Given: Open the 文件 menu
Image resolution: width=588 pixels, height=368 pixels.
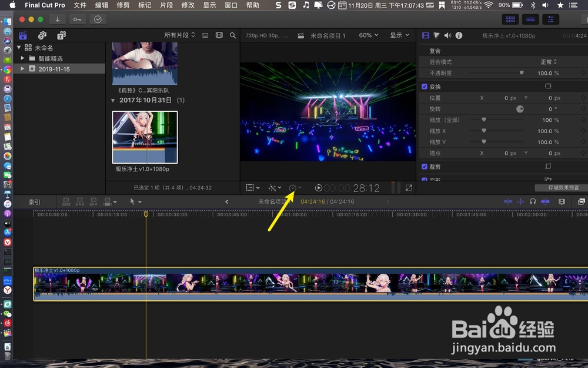Looking at the screenshot, I should tap(80, 5).
